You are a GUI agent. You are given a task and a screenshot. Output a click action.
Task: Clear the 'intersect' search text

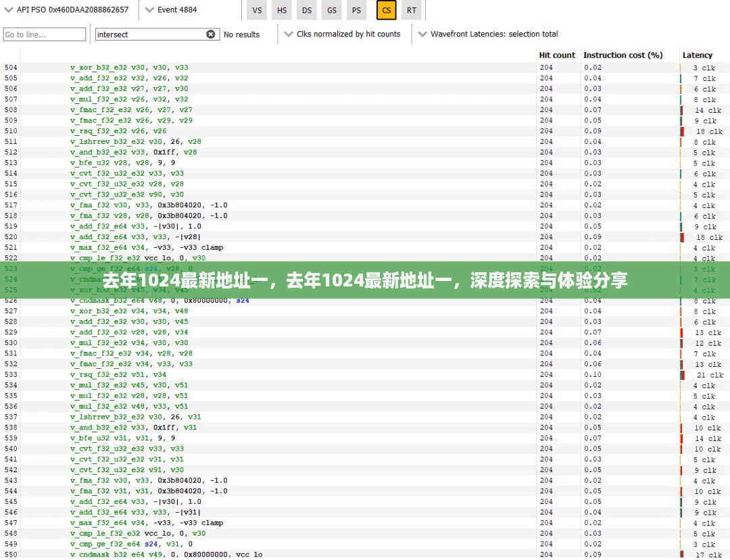pos(211,34)
